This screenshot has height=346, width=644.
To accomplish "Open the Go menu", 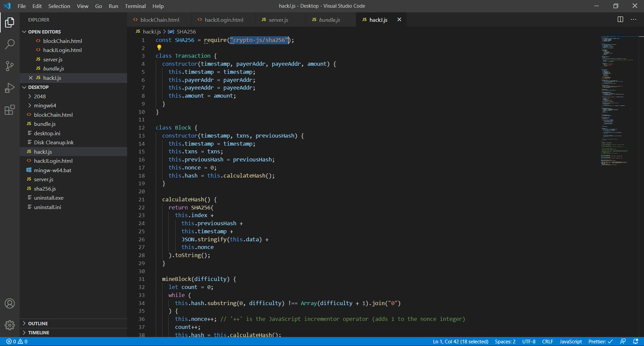I will (x=99, y=6).
